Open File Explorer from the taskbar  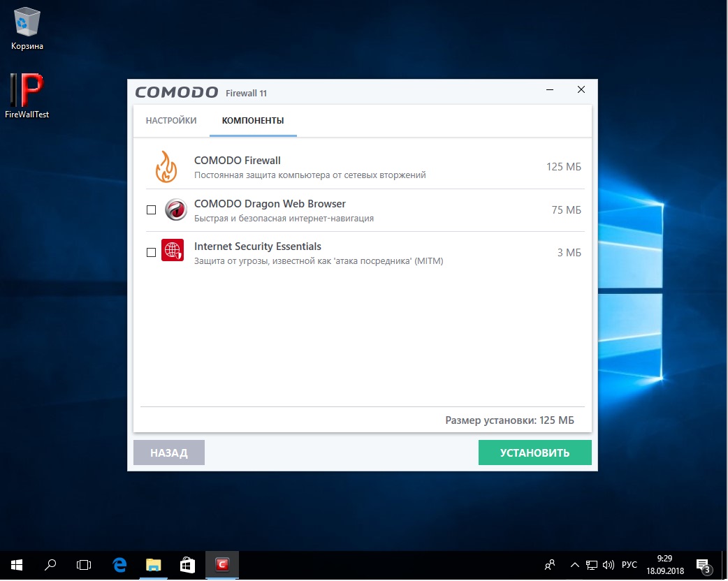point(154,565)
